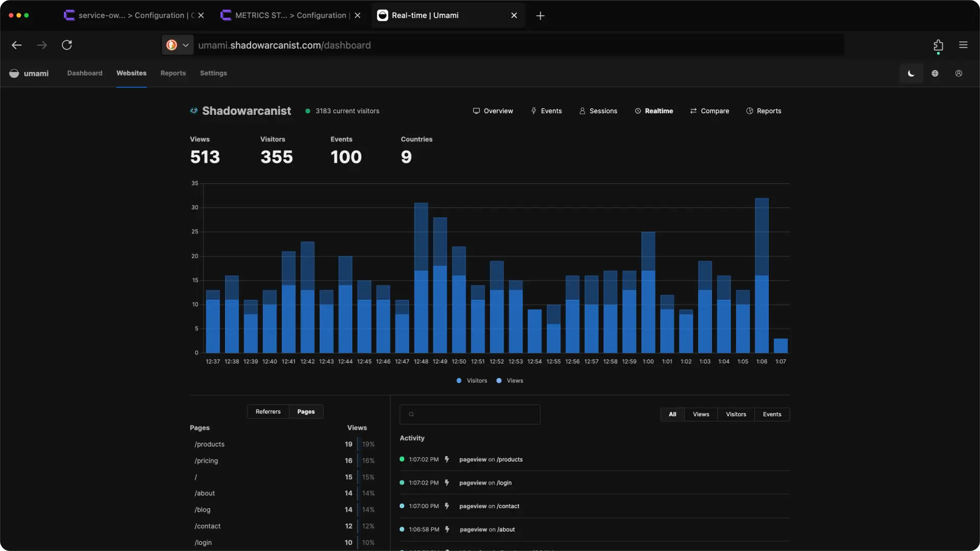Screen dimensions: 980x551
Task: Open a new browser tab
Action: pyautogui.click(x=540, y=16)
